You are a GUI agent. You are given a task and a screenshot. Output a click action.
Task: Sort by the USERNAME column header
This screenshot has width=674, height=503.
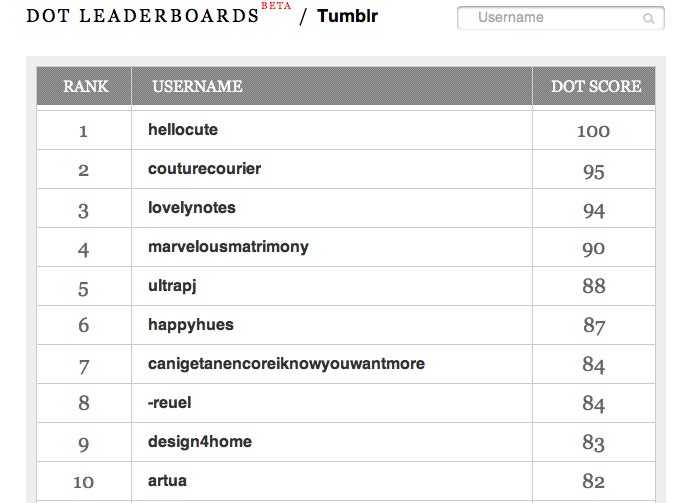coord(197,86)
